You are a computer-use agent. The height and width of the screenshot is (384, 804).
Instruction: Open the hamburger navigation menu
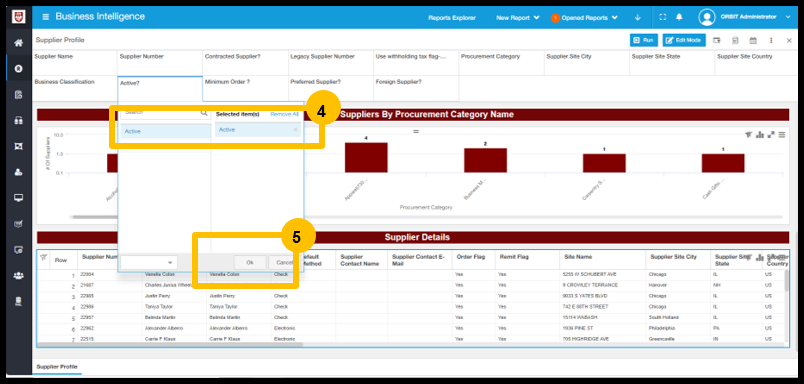[x=46, y=17]
